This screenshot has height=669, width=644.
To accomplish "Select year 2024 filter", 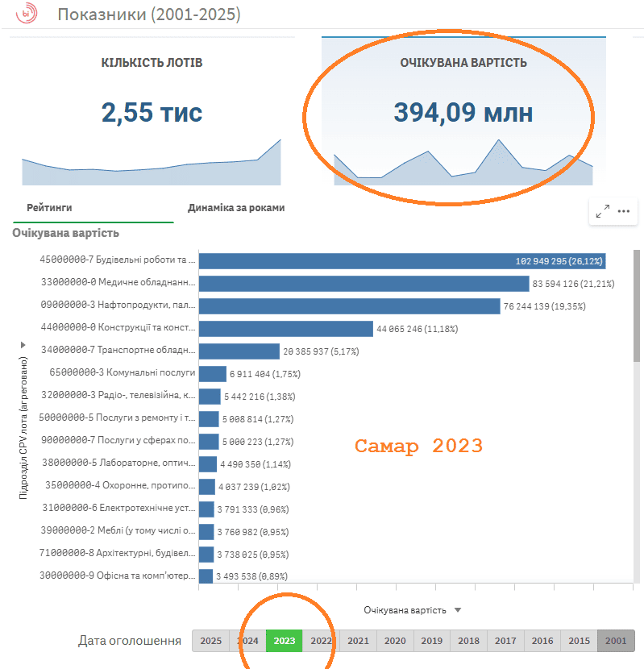I will click(247, 642).
